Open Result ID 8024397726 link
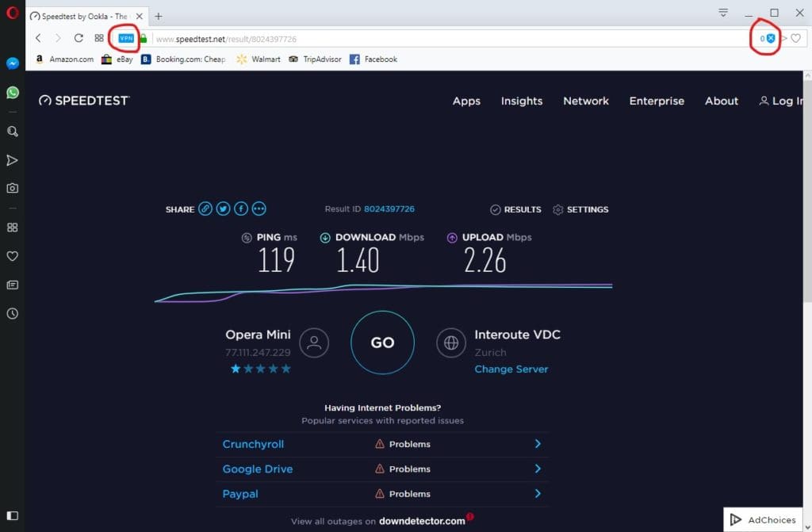This screenshot has width=812, height=532. click(x=389, y=209)
